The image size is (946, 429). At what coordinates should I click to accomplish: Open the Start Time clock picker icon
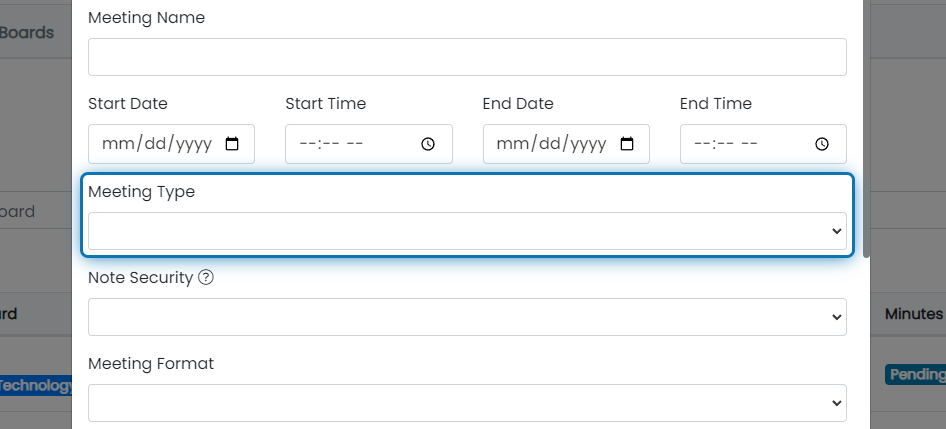coord(428,144)
